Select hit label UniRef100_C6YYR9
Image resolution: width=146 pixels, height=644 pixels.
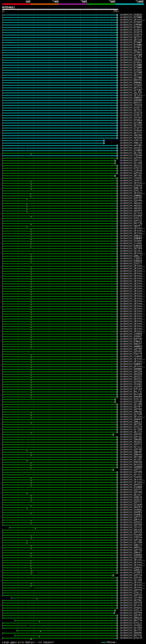pos(131,597)
